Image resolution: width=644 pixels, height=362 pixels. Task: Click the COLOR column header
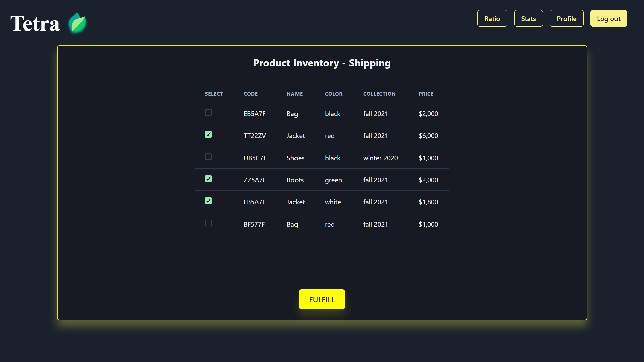pyautogui.click(x=334, y=94)
